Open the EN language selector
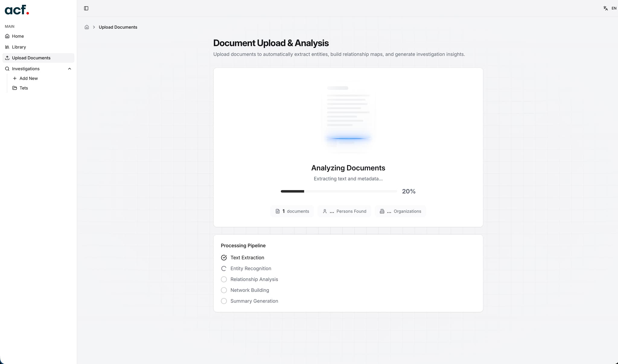 (x=614, y=8)
